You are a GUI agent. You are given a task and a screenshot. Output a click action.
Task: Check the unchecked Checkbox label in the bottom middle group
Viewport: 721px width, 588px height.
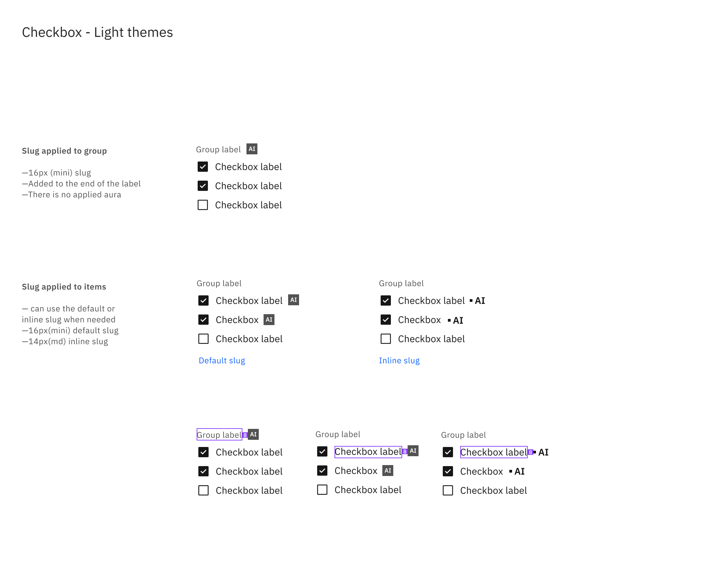(x=322, y=490)
